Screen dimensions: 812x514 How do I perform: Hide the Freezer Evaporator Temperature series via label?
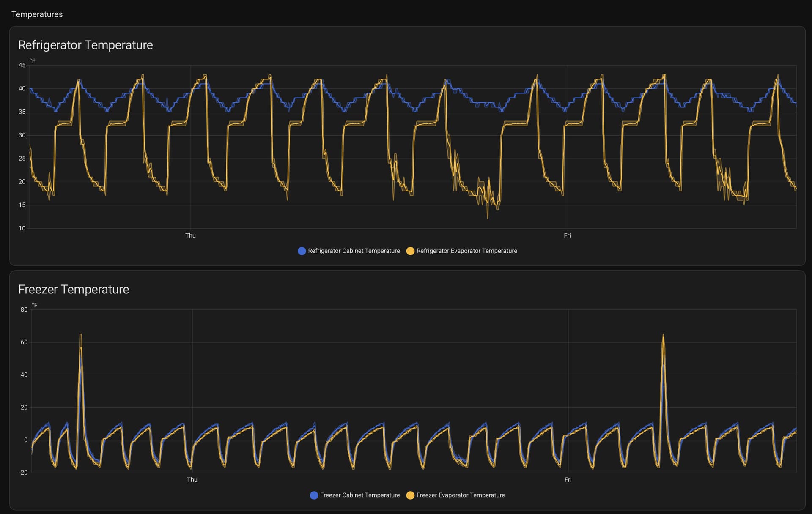(460, 495)
